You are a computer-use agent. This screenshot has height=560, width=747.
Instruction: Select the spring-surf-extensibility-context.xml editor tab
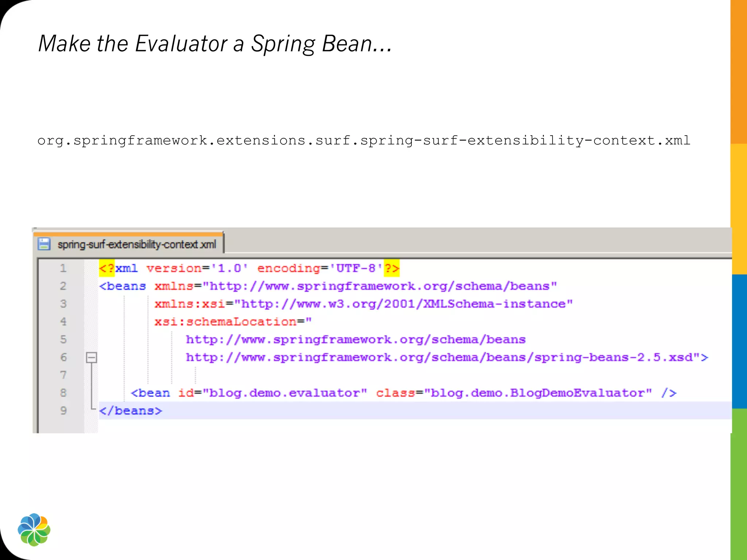tap(128, 243)
